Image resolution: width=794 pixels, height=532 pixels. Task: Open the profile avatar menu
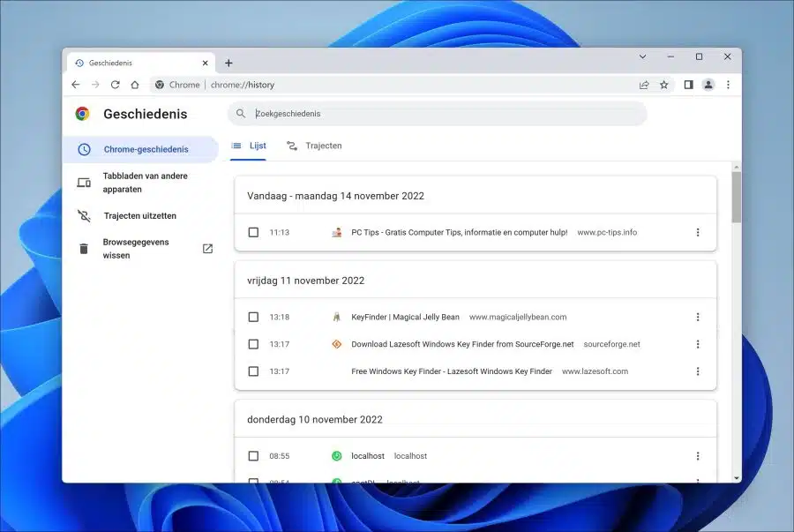[708, 85]
